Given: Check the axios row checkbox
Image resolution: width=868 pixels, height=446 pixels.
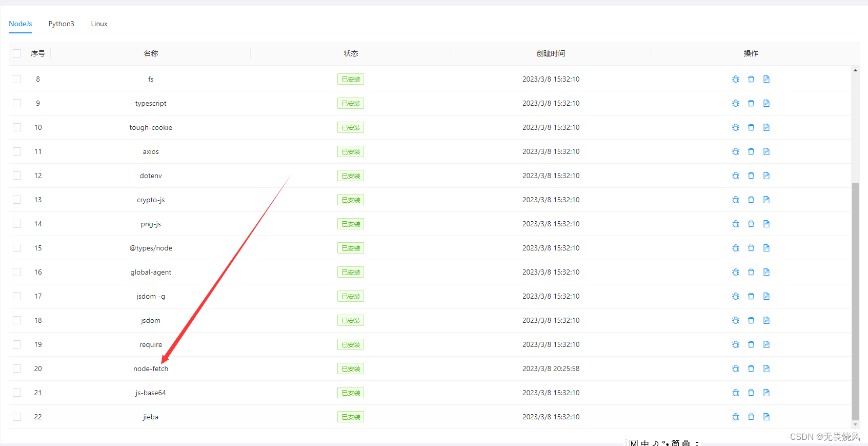Looking at the screenshot, I should point(17,151).
